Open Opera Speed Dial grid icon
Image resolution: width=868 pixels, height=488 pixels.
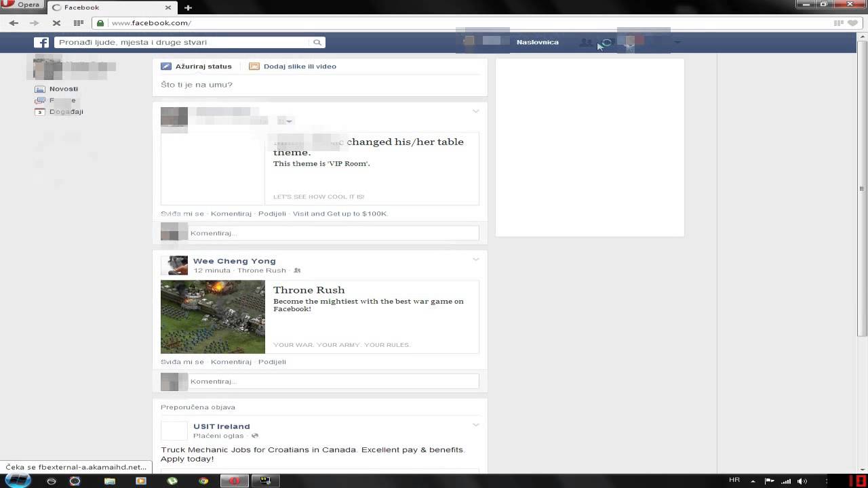[x=78, y=23]
